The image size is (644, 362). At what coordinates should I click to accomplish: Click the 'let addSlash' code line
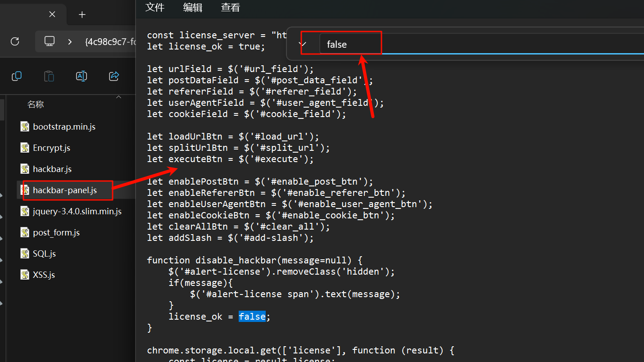tap(230, 238)
